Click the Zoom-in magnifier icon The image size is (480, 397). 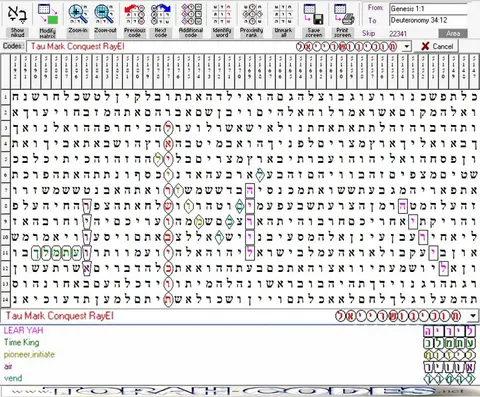point(78,14)
